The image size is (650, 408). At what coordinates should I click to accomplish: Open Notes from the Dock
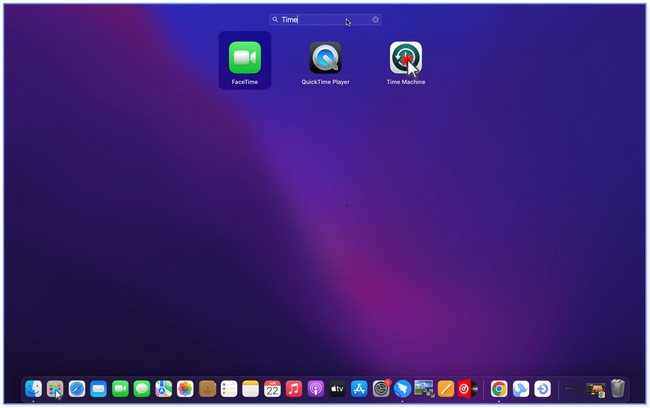pos(250,389)
